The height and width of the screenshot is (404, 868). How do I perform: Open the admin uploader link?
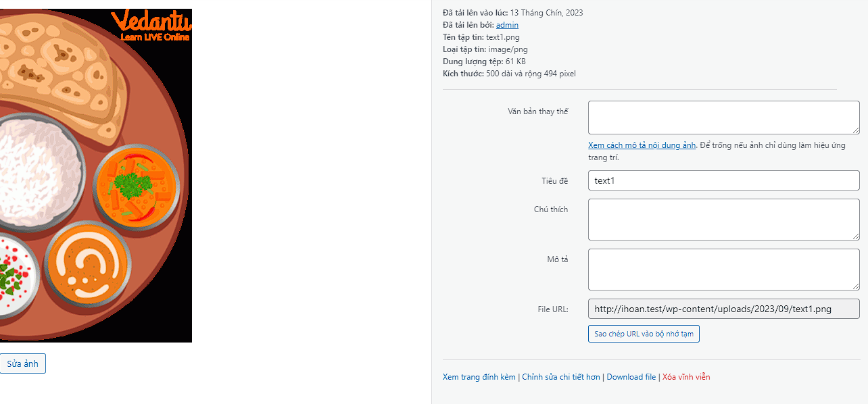click(x=507, y=25)
